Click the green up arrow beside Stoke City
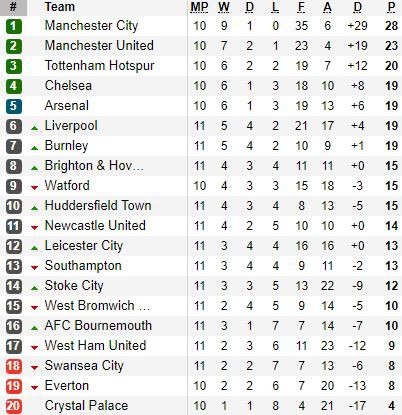402x415 pixels. click(x=34, y=288)
